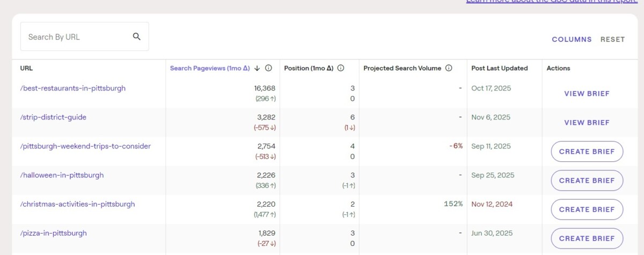The image size is (644, 255).
Task: Click the Nov 12, 2024 date
Action: pos(492,204)
